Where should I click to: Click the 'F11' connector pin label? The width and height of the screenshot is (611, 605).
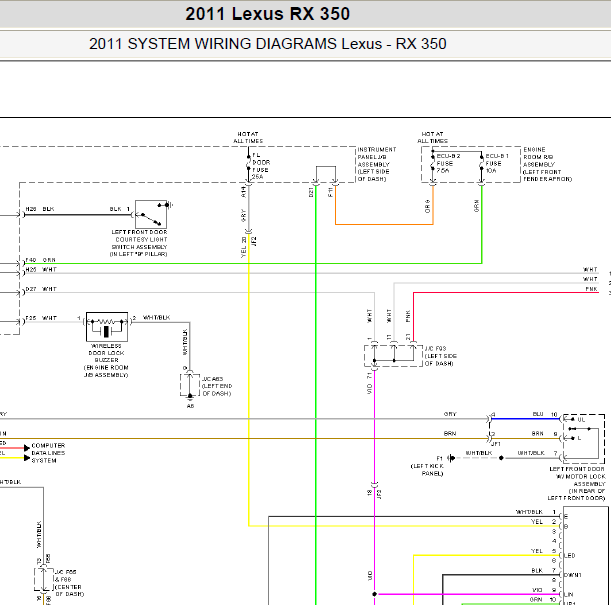pyautogui.click(x=330, y=192)
